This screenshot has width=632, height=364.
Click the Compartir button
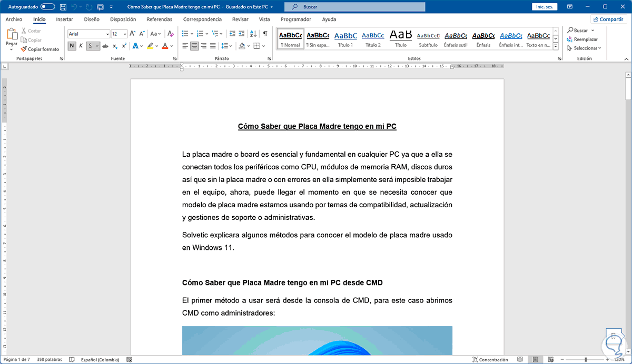[609, 19]
